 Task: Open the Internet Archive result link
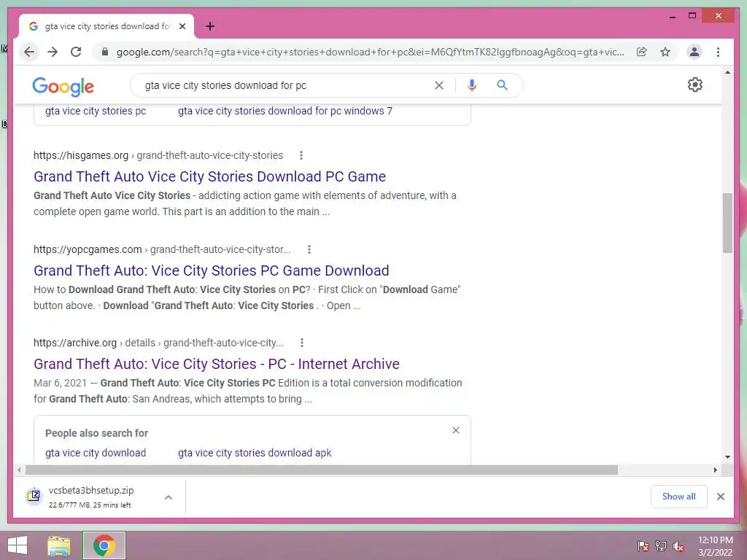coord(216,364)
